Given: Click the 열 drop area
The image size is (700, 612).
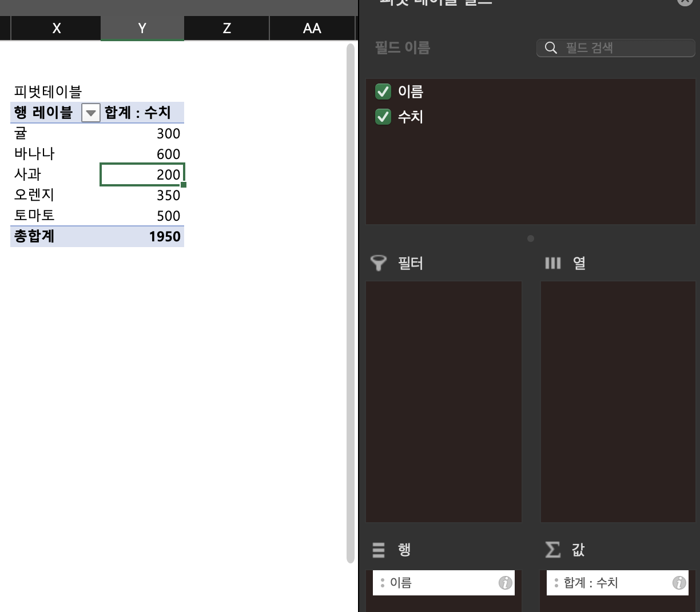Looking at the screenshot, I should pos(618,402).
